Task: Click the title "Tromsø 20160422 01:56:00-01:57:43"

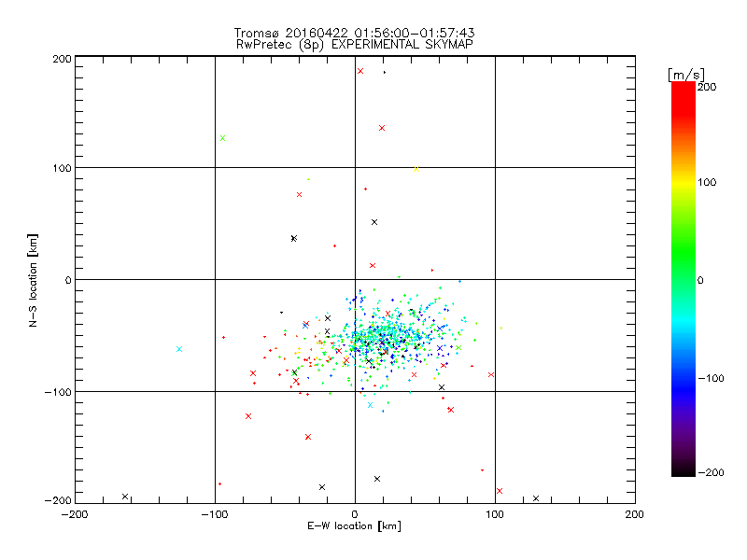Action: pos(354,33)
